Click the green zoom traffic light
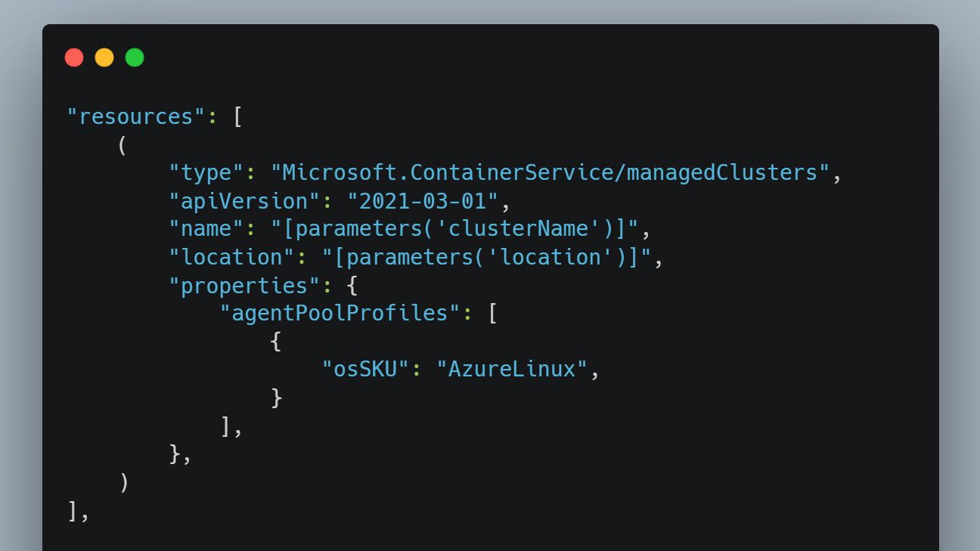This screenshot has height=551, width=980. 134,57
